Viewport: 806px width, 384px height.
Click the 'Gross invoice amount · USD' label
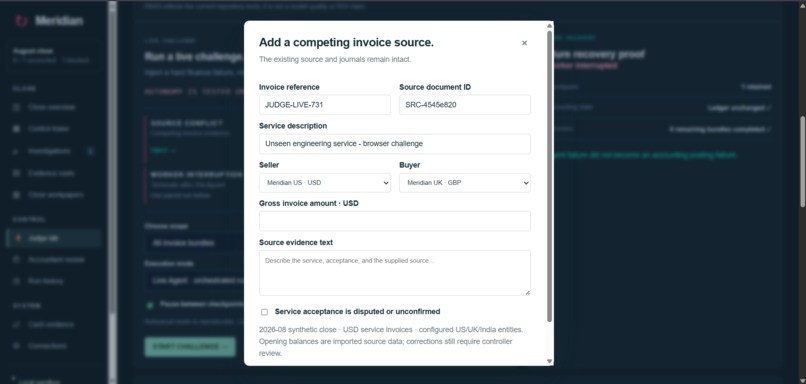[x=309, y=204]
